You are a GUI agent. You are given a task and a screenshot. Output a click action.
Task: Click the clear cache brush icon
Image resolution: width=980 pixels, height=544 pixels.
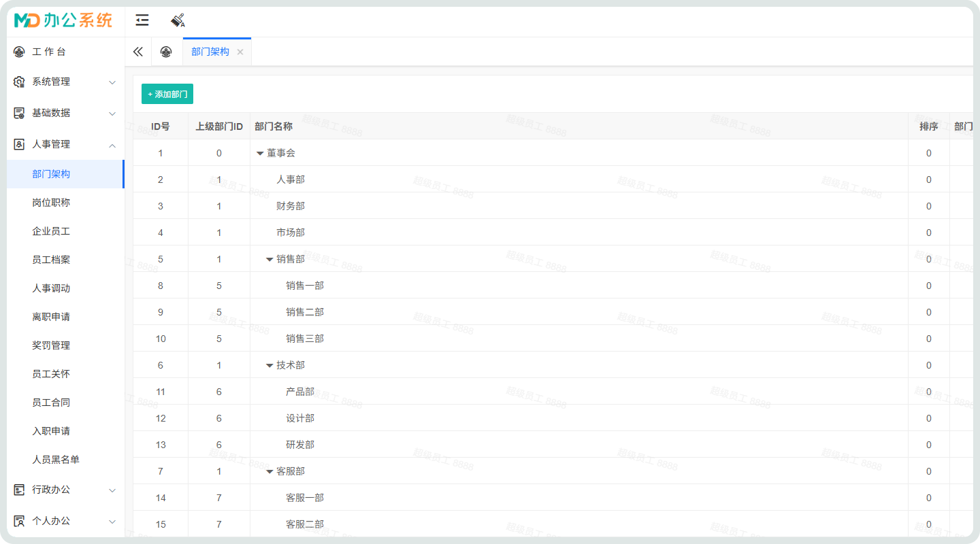[178, 20]
